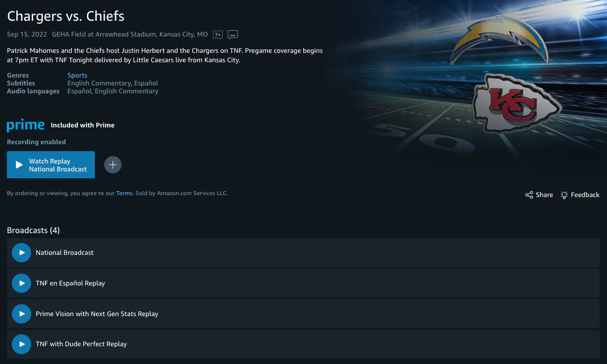
Task: Click the Share icon
Action: (528, 195)
